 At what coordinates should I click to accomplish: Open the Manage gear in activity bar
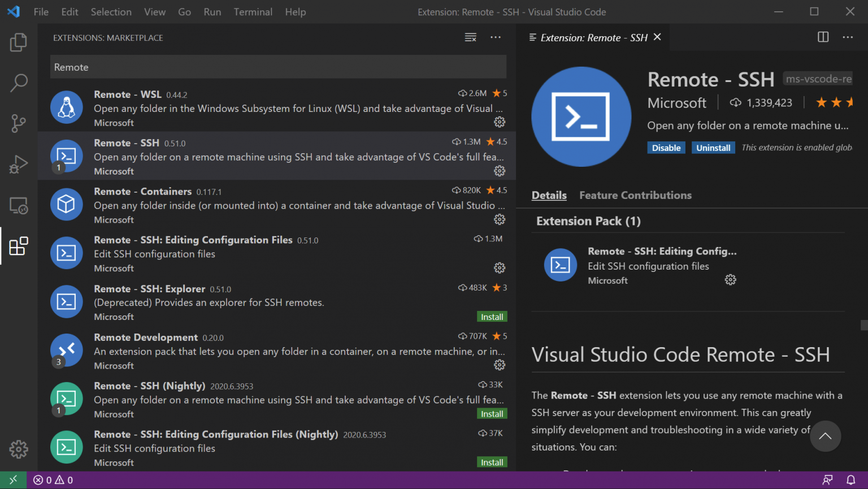[x=19, y=449]
